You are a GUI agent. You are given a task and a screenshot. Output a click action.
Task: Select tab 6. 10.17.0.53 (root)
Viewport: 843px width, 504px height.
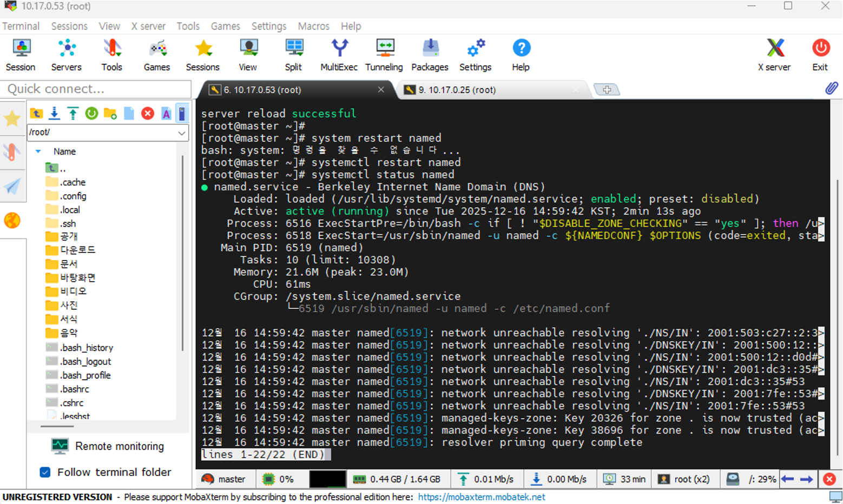coord(262,90)
